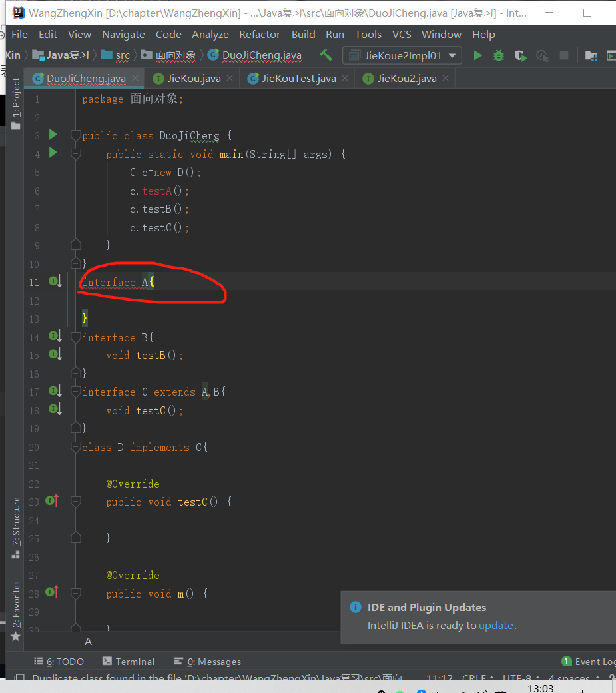Collapse the main method fold marker
This screenshot has width=616, height=693.
click(x=75, y=154)
